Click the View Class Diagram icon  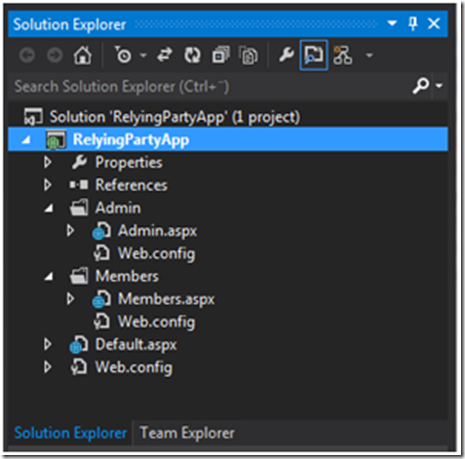click(x=343, y=55)
